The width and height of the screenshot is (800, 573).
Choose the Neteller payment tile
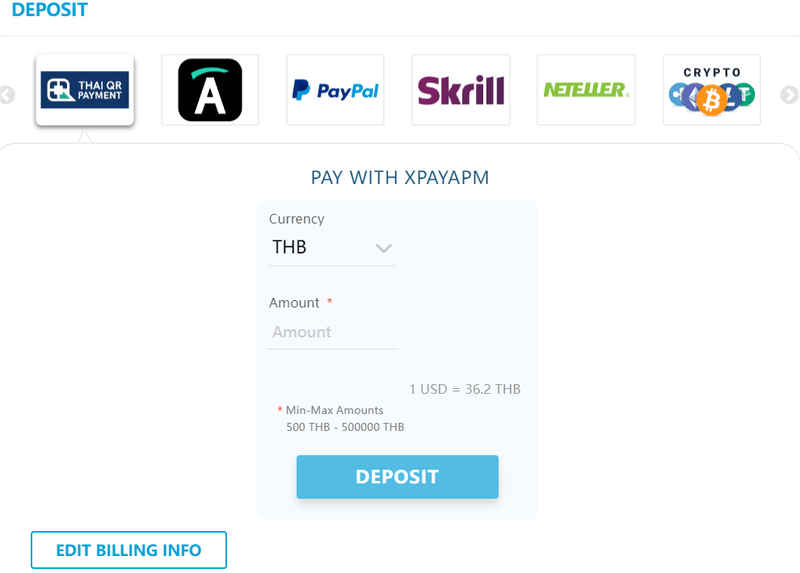click(586, 90)
